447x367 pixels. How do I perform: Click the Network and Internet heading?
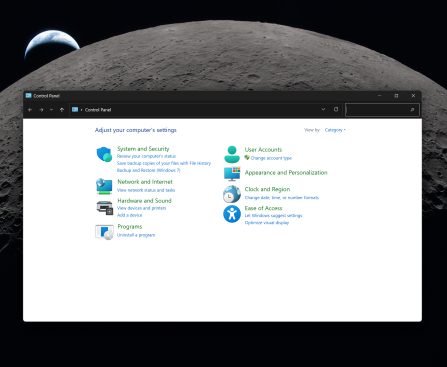(145, 182)
